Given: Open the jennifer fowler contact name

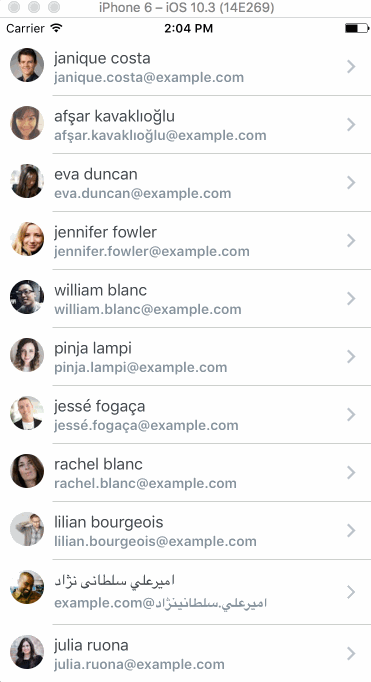Looking at the screenshot, I should pyautogui.click(x=105, y=232).
